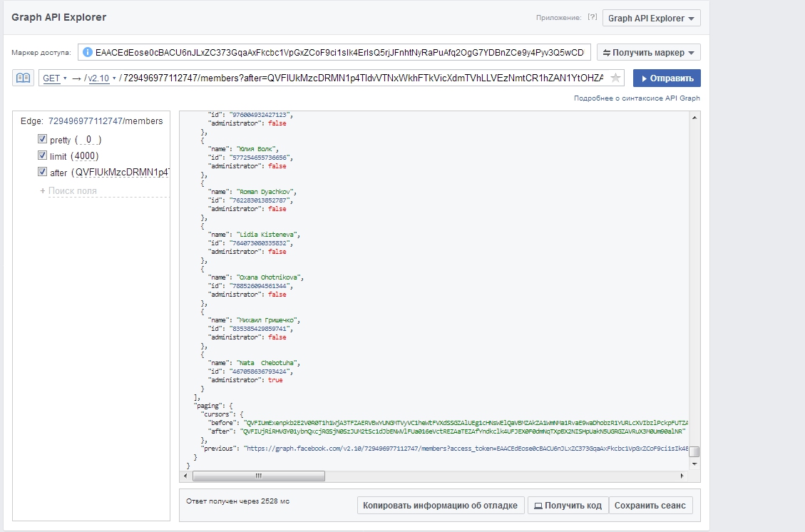805x532 pixels.
Task: Click the vertical scrollbar thumb
Action: 694,451
